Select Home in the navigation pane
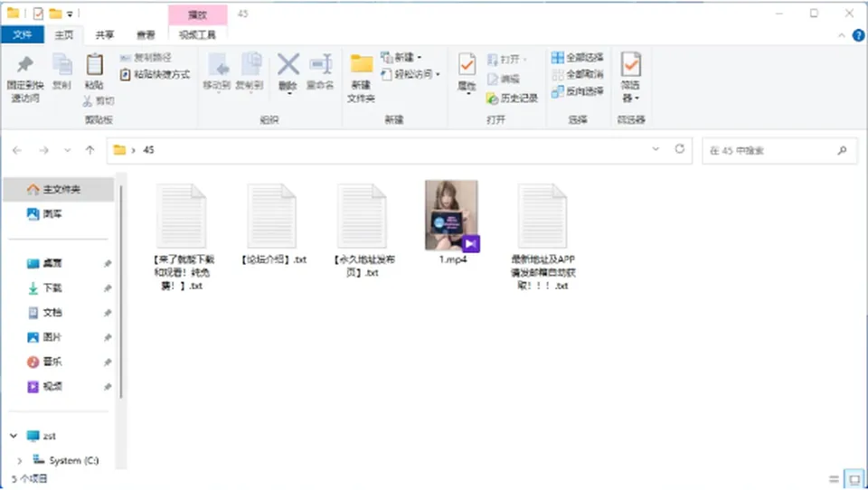868x490 pixels. [59, 189]
